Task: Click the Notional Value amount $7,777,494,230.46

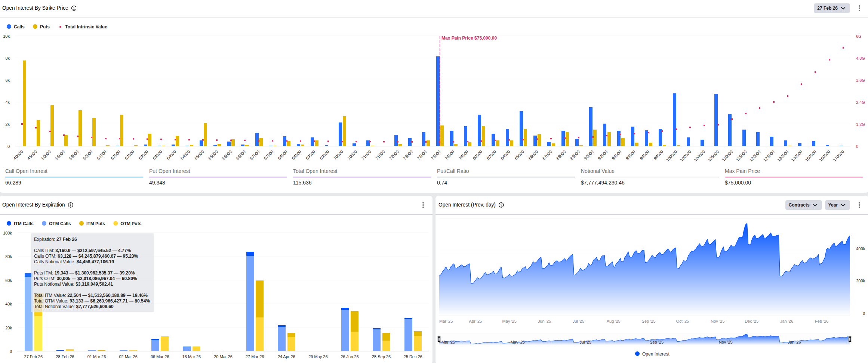Action: click(602, 183)
